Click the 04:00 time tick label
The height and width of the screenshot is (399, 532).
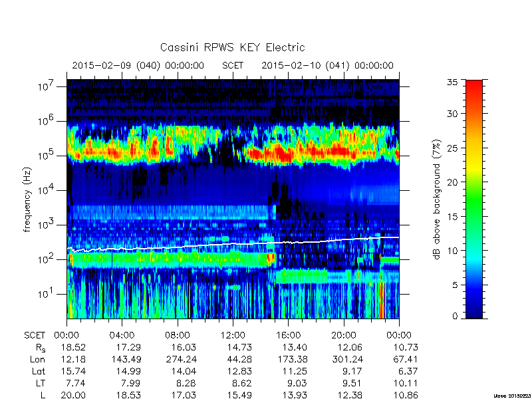pyautogui.click(x=122, y=335)
